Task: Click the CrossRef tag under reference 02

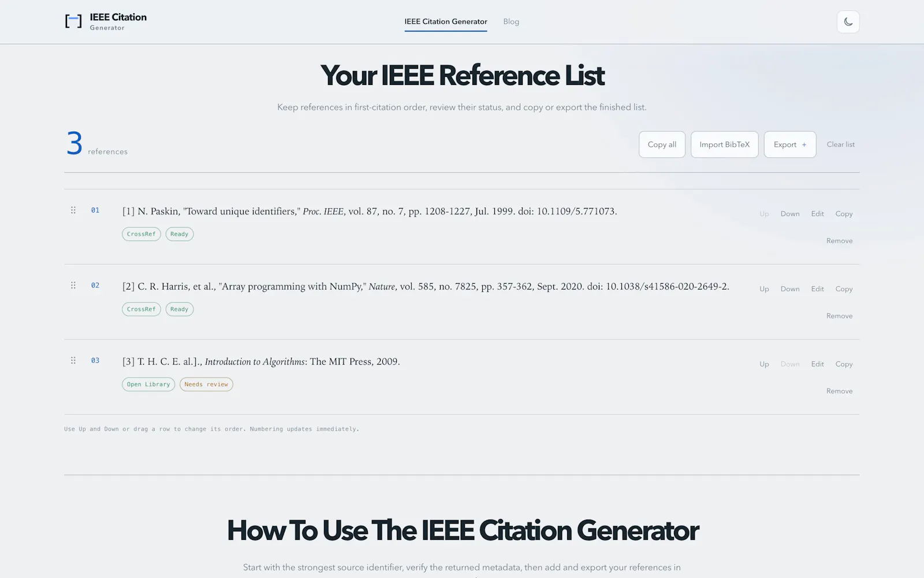Action: pyautogui.click(x=141, y=309)
